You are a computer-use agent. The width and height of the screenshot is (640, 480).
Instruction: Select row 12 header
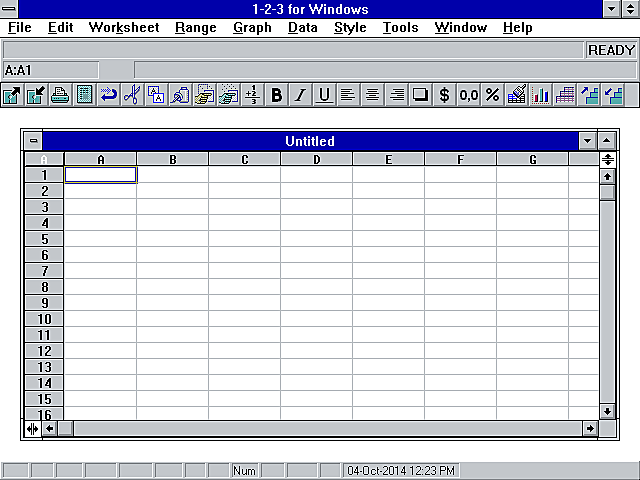(x=44, y=351)
